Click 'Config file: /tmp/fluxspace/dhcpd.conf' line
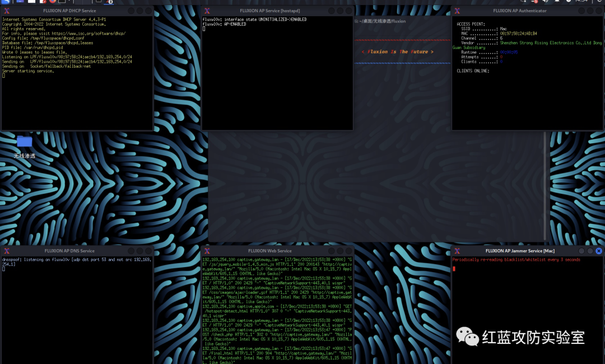Viewport: 605px width, 364px height. (x=43, y=38)
